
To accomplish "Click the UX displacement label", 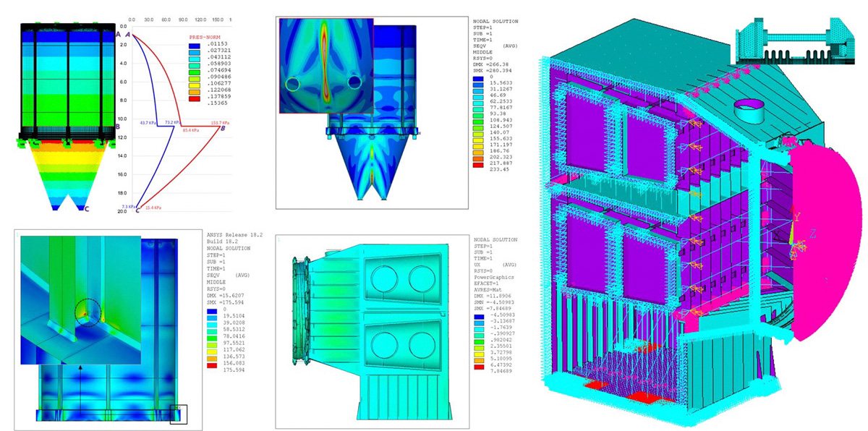I will point(477,265).
